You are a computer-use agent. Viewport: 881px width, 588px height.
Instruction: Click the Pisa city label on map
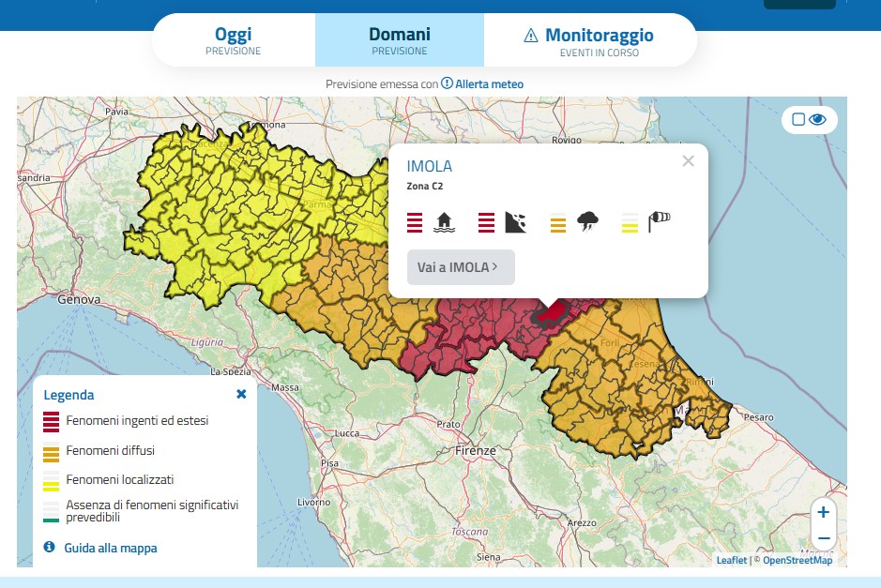coord(330,463)
